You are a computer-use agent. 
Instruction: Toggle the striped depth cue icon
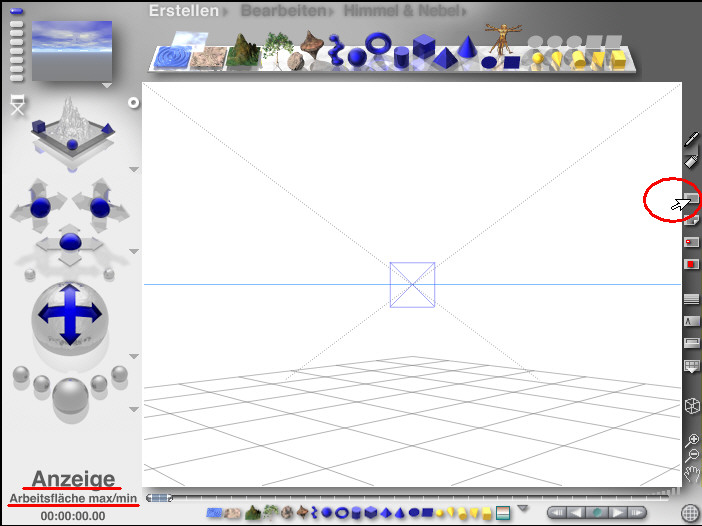692,299
